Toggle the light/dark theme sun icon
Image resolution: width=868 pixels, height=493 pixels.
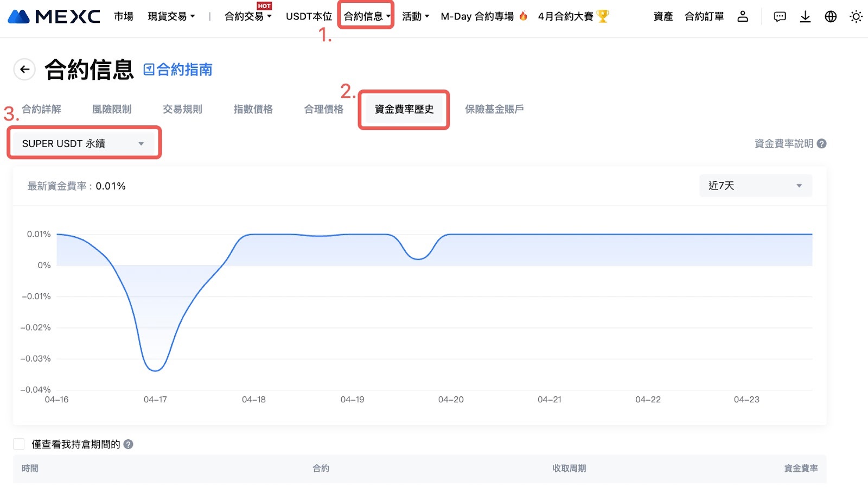(856, 17)
